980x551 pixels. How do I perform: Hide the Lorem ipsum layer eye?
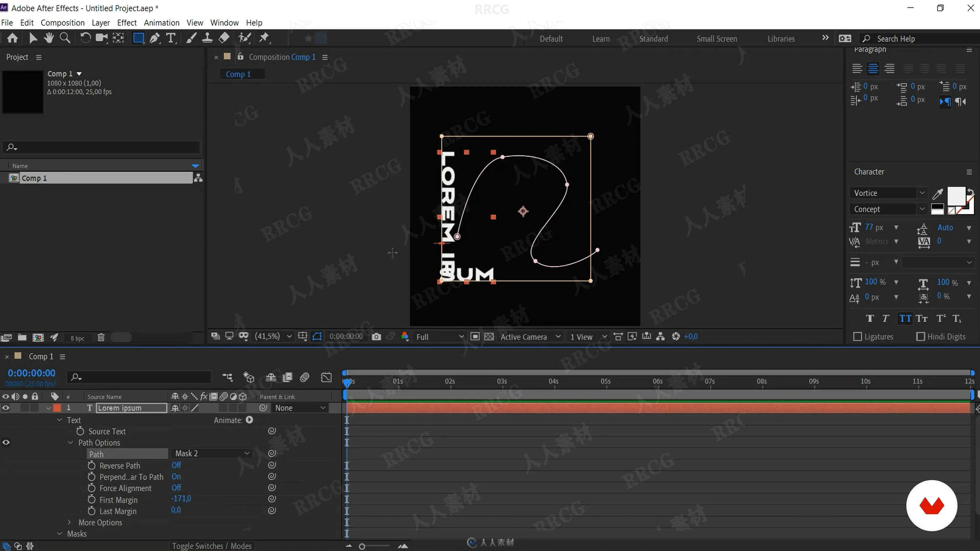coord(6,408)
